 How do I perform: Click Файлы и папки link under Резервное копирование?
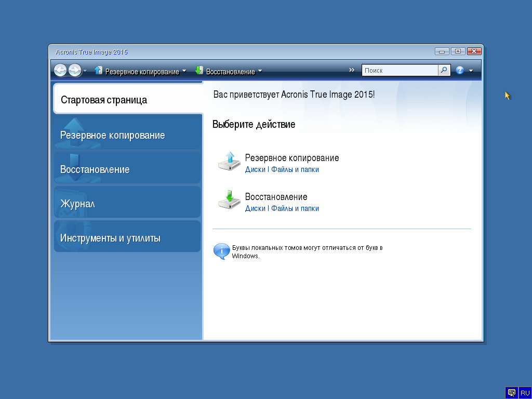click(295, 169)
